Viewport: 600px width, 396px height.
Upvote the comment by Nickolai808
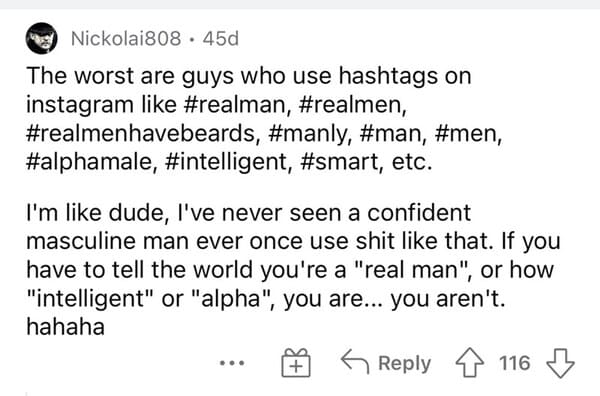[x=470, y=363]
